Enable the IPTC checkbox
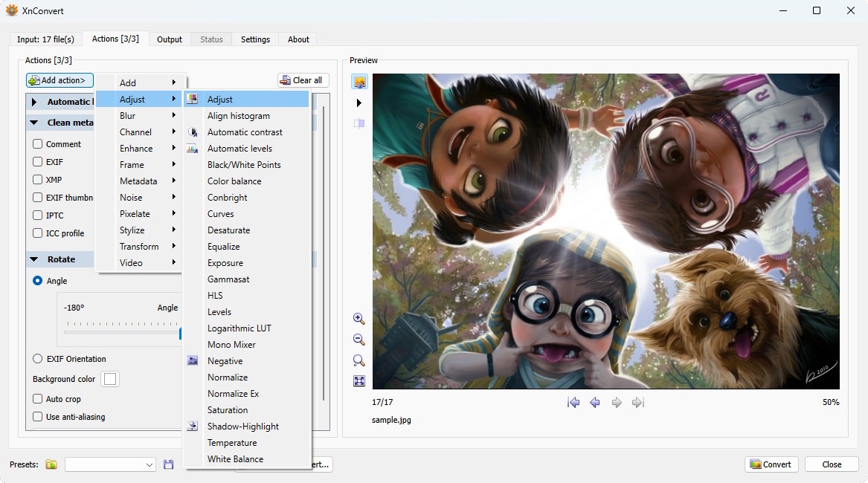 click(38, 215)
